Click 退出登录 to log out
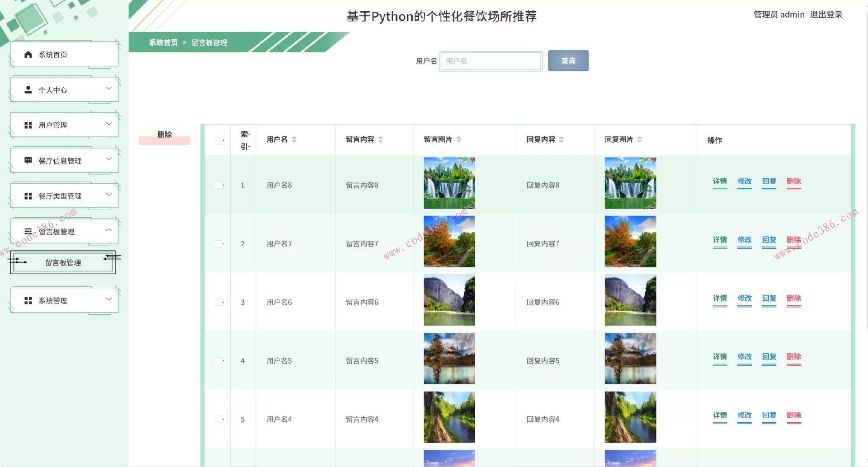This screenshot has height=467, width=868. [826, 14]
